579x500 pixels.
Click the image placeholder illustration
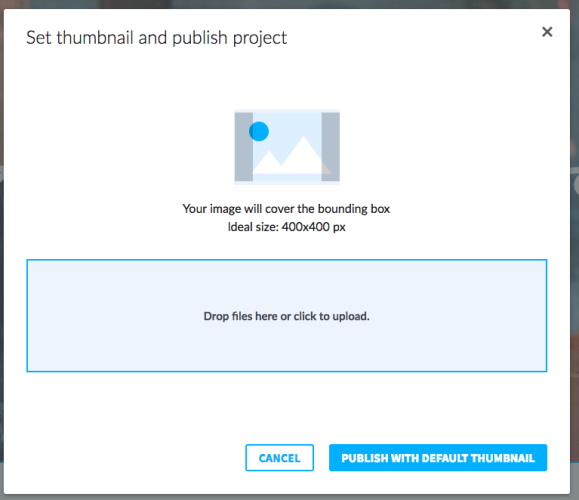287,147
